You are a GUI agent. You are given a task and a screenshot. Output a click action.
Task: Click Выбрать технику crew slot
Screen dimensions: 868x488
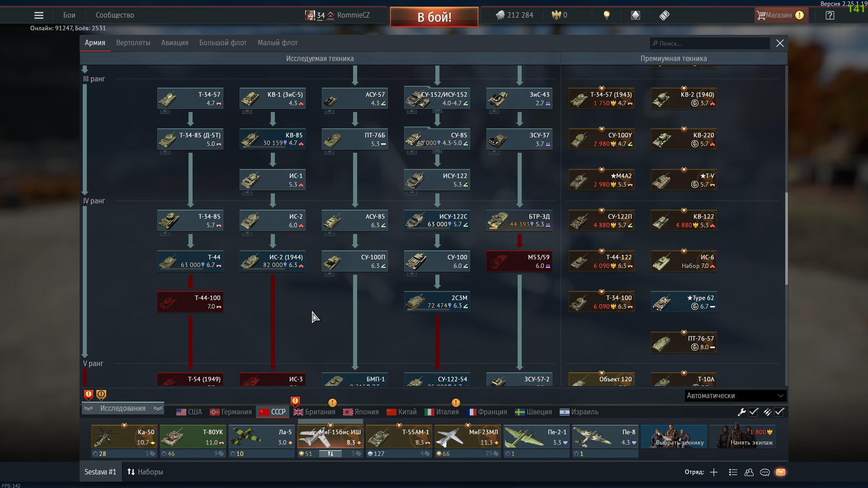coord(674,436)
